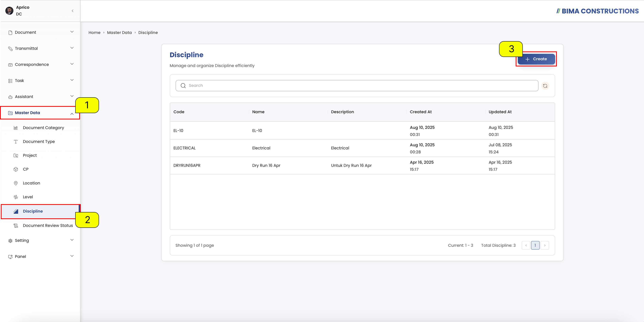Viewport: 644px width, 322px height.
Task: Click the Create discipline button
Action: (x=536, y=59)
